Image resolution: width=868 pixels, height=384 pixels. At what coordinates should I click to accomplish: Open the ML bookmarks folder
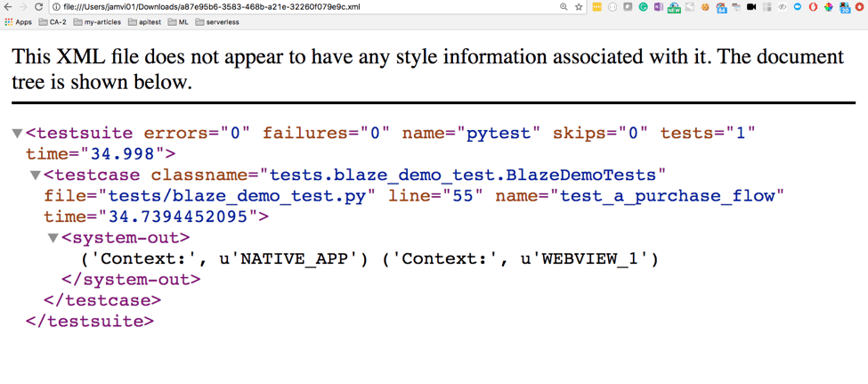(178, 22)
